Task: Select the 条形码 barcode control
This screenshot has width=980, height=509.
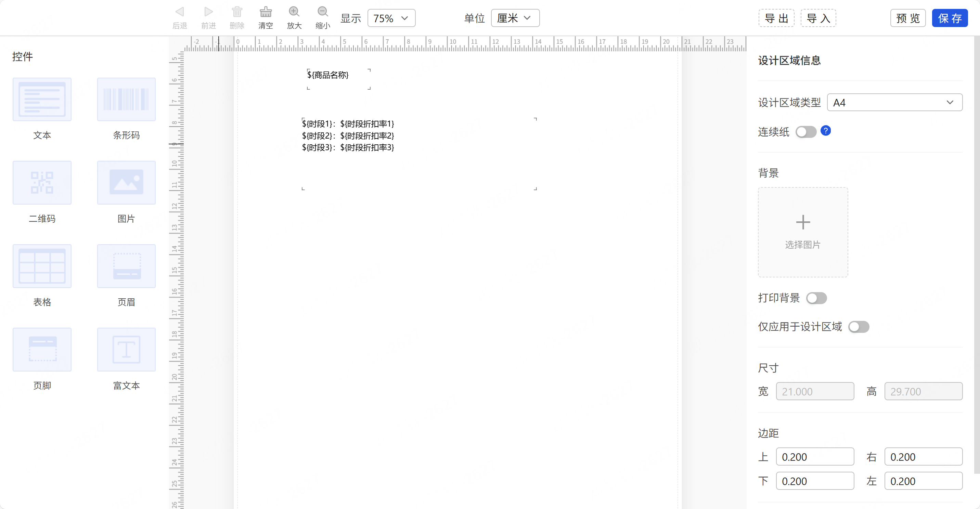Action: (x=126, y=100)
